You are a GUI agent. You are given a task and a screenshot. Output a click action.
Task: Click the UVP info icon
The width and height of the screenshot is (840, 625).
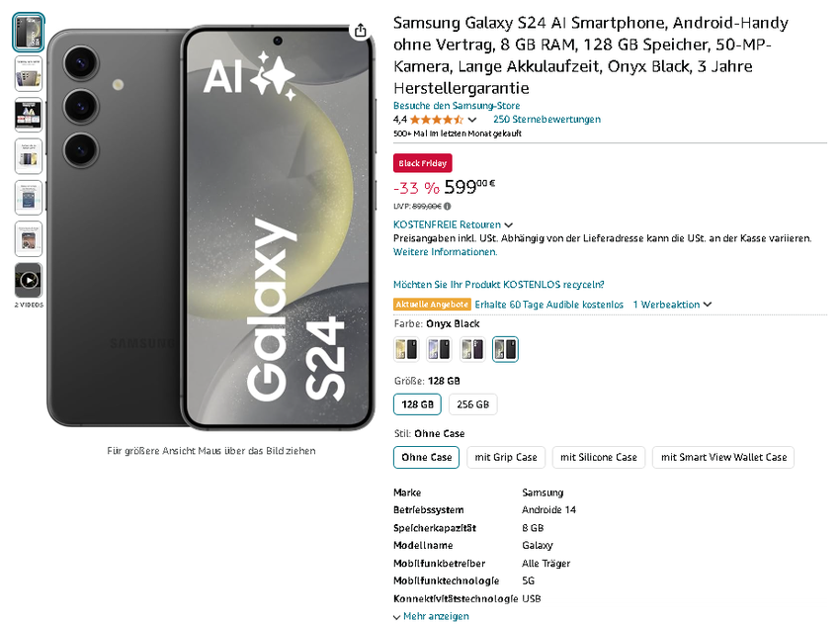coord(448,207)
